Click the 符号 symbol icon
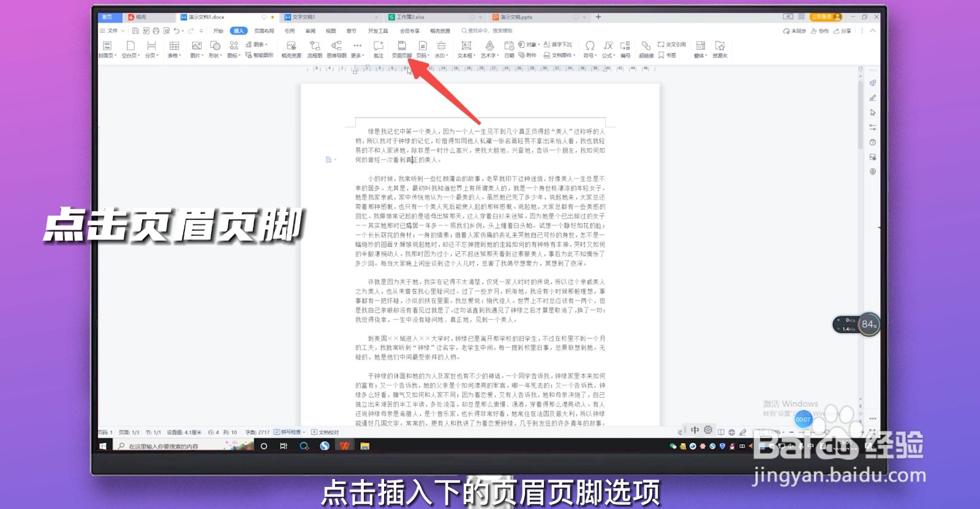 pos(590,50)
